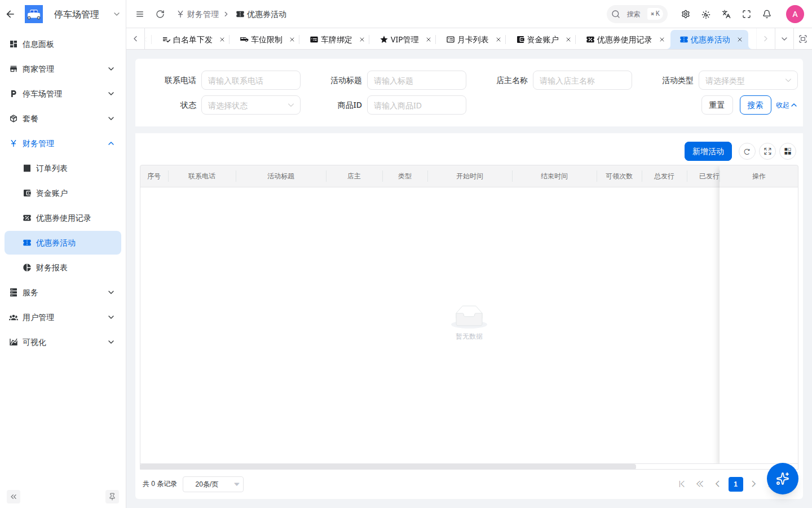Select page 1 in pagination
Viewport: 812px width, 508px height.
click(736, 484)
